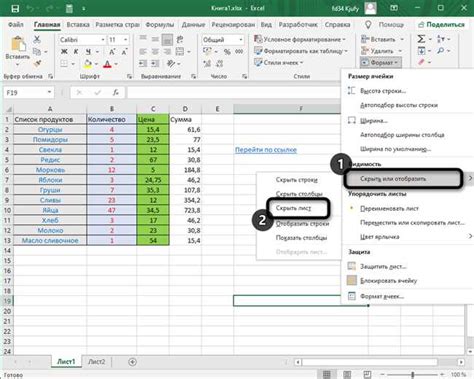Switch to the Вставка ribbon tab
This screenshot has width=474, height=379.
78,24
